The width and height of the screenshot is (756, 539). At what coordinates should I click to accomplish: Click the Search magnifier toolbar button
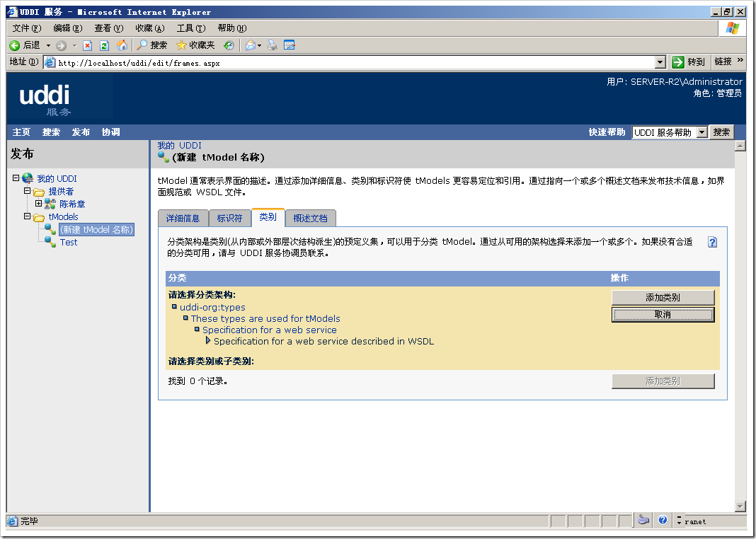pyautogui.click(x=152, y=45)
